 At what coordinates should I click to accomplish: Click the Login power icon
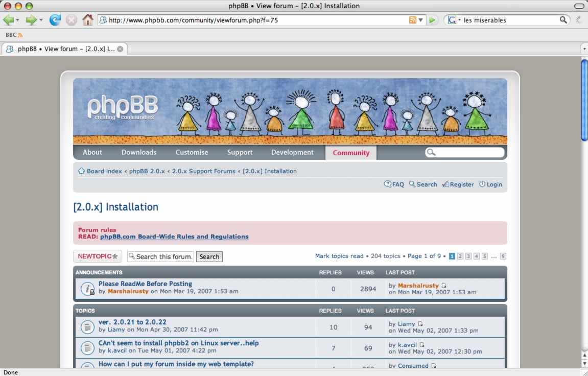[482, 184]
